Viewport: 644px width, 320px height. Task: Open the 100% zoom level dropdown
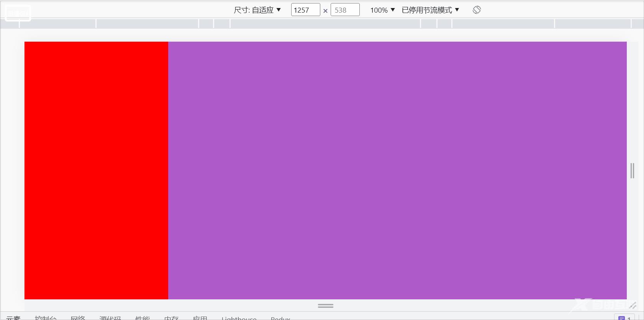382,10
